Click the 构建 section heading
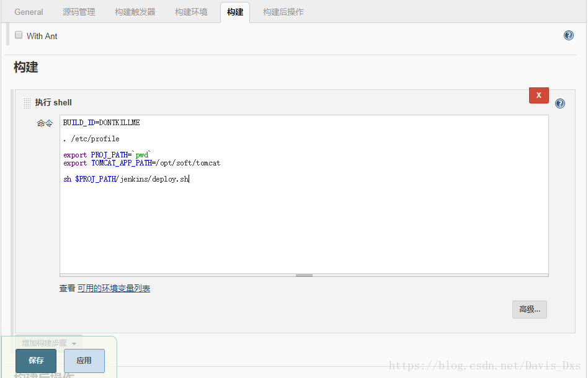The image size is (588, 378). point(26,68)
